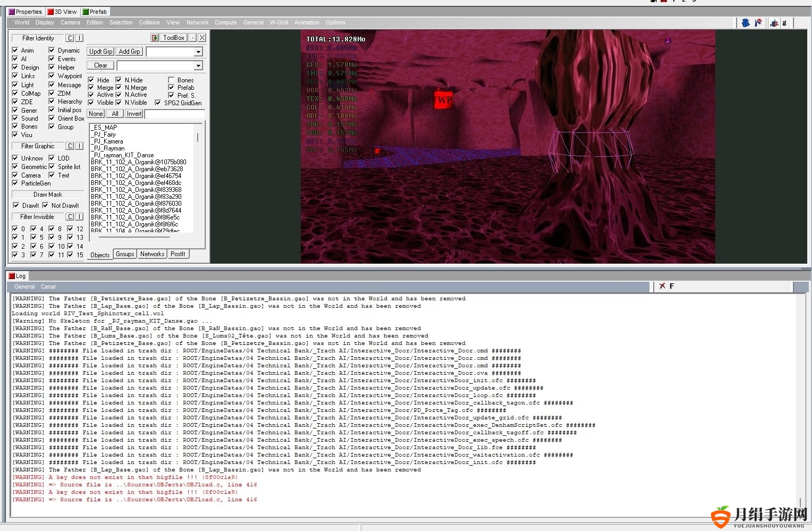Open the PostIt tab
The image size is (812, 531).
point(178,254)
